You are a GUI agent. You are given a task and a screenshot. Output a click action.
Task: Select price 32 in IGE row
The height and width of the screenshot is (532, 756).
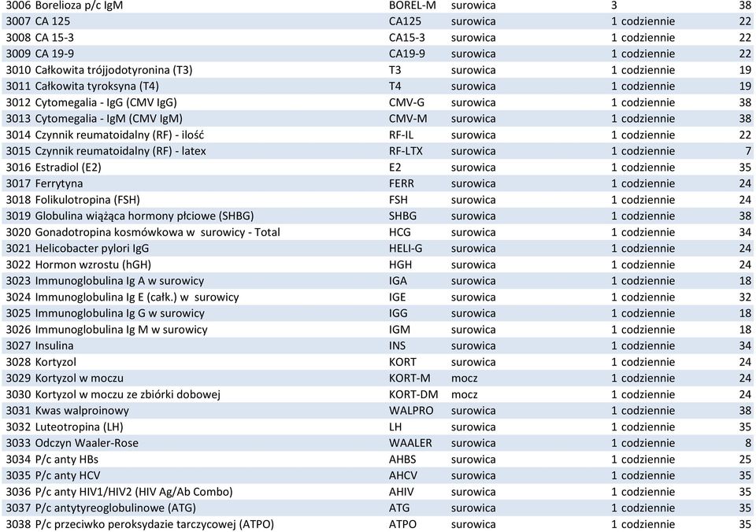pyautogui.click(x=745, y=297)
